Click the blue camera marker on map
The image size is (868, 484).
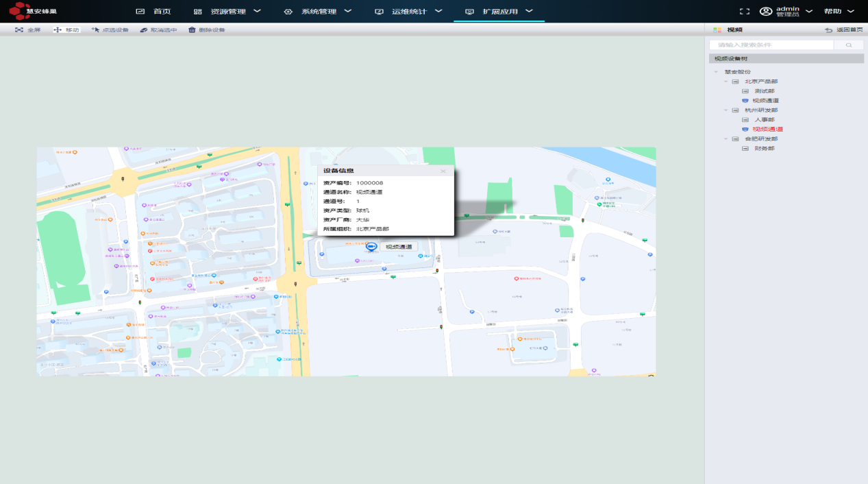click(371, 247)
